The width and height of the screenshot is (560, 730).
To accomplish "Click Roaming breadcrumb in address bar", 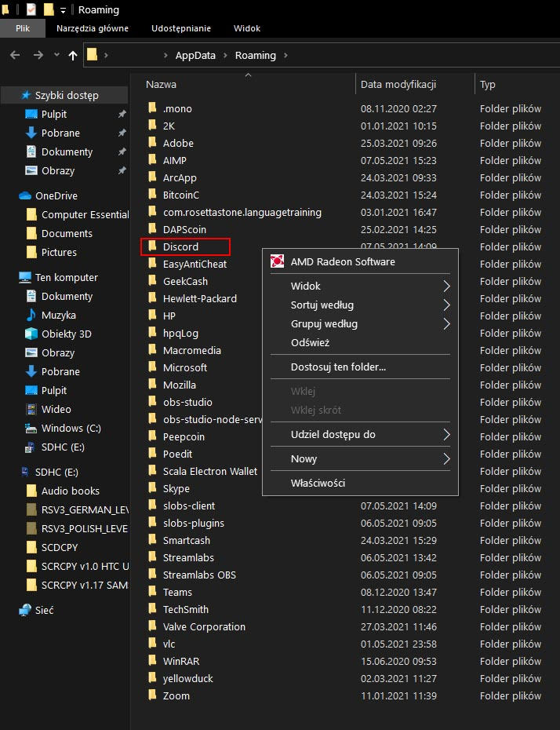I will 256,56.
